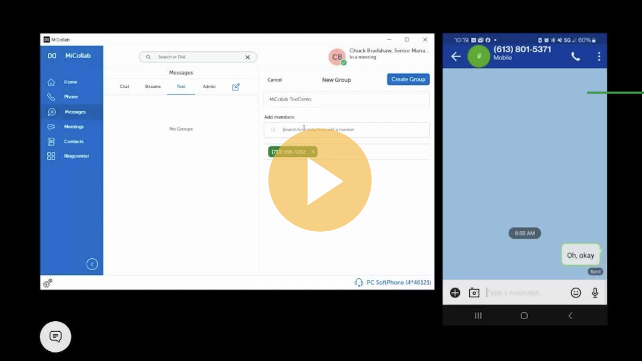
Task: Remove the (713) 555-1212 member chip
Action: click(313, 152)
